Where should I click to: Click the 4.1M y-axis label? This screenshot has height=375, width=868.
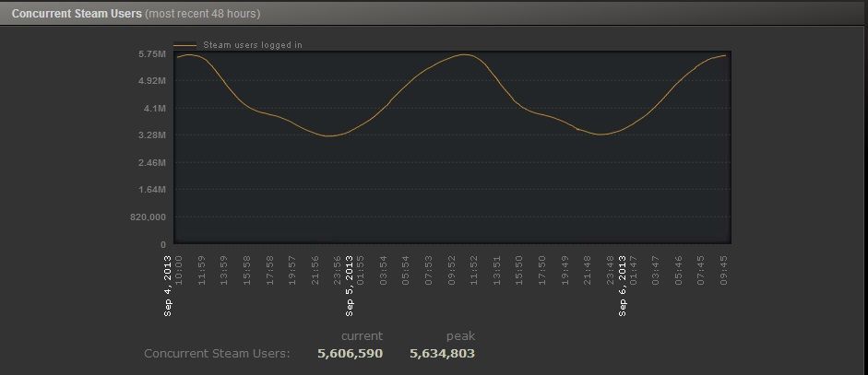coord(155,109)
